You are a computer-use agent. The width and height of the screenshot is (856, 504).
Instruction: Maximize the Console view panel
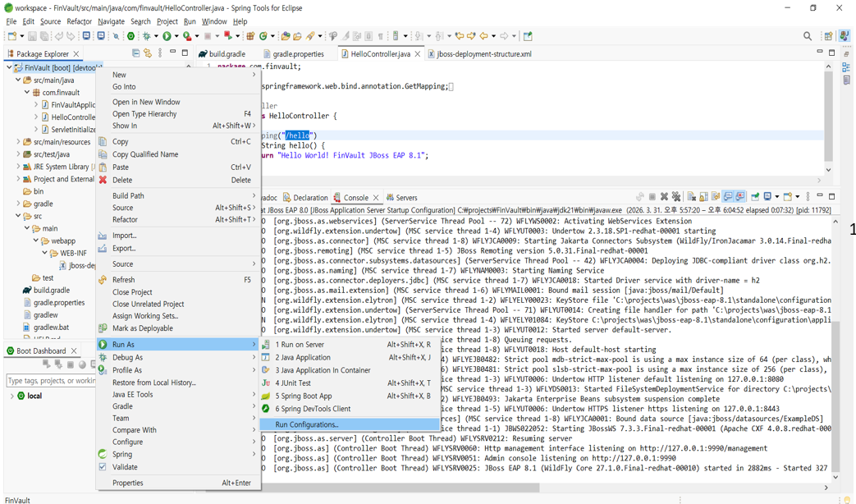pos(832,196)
